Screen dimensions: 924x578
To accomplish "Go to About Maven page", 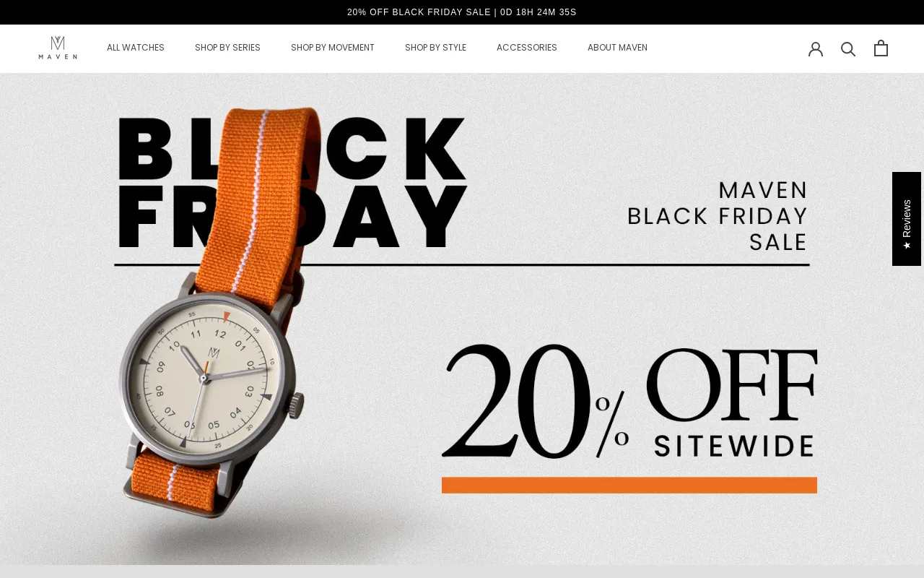I will [x=617, y=48].
